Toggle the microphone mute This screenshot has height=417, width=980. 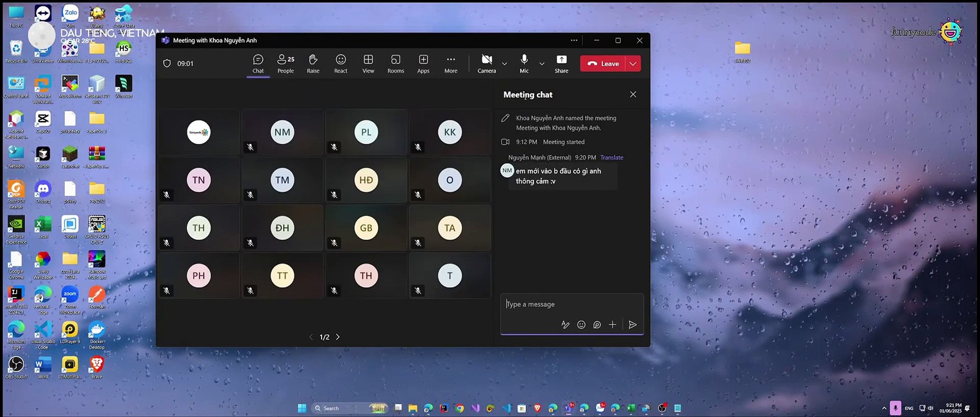[x=524, y=64]
